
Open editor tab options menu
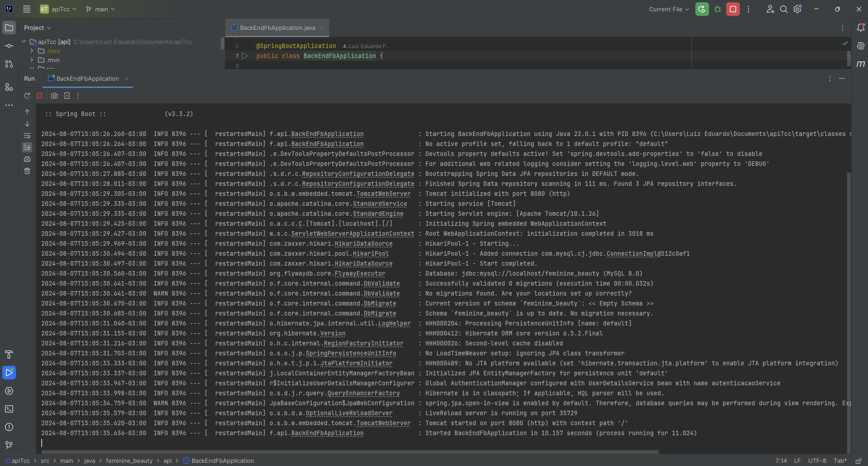tap(843, 28)
